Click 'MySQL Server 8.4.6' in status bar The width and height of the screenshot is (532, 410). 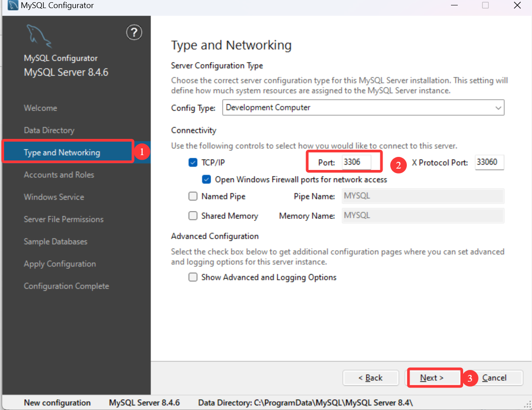(x=144, y=403)
